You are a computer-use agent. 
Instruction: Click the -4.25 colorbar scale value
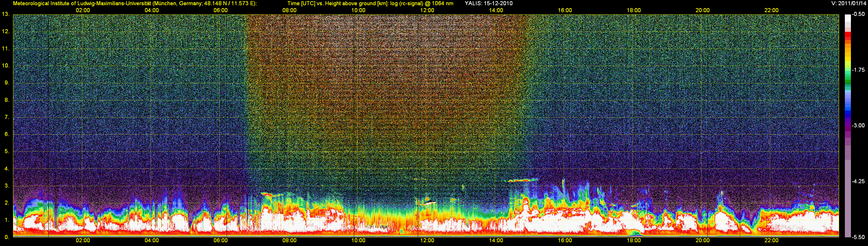tap(858, 181)
